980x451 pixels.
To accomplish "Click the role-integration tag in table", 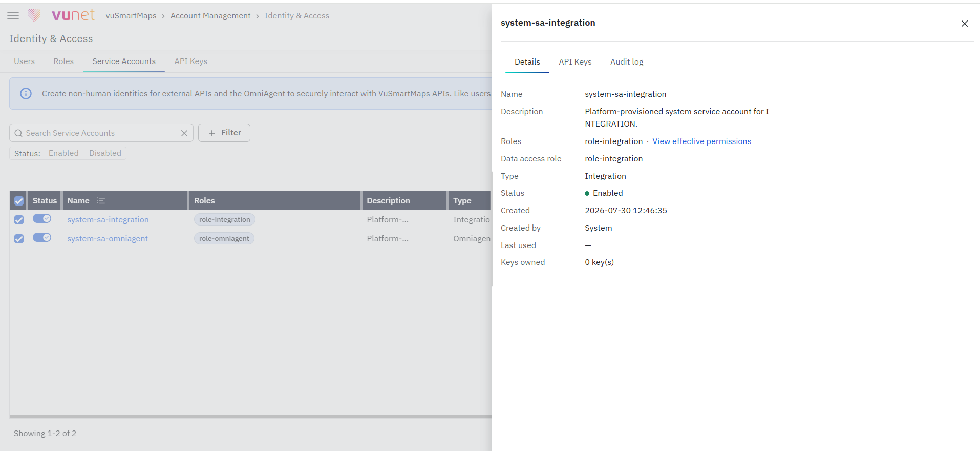I will [x=225, y=220].
